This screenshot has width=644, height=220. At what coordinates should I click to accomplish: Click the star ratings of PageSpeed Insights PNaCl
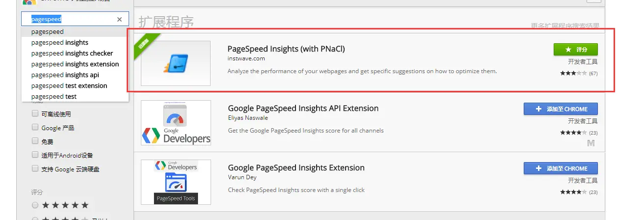click(573, 73)
